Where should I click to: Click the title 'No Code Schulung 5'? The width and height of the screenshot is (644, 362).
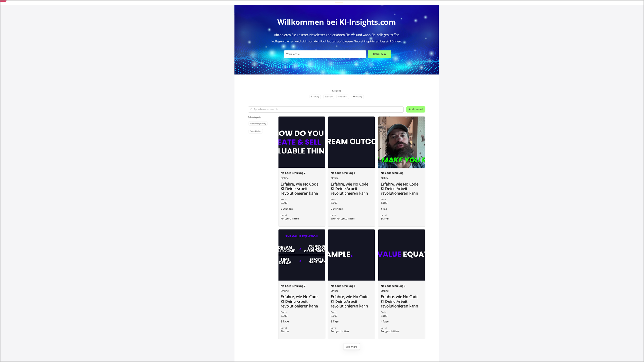pyautogui.click(x=393, y=286)
